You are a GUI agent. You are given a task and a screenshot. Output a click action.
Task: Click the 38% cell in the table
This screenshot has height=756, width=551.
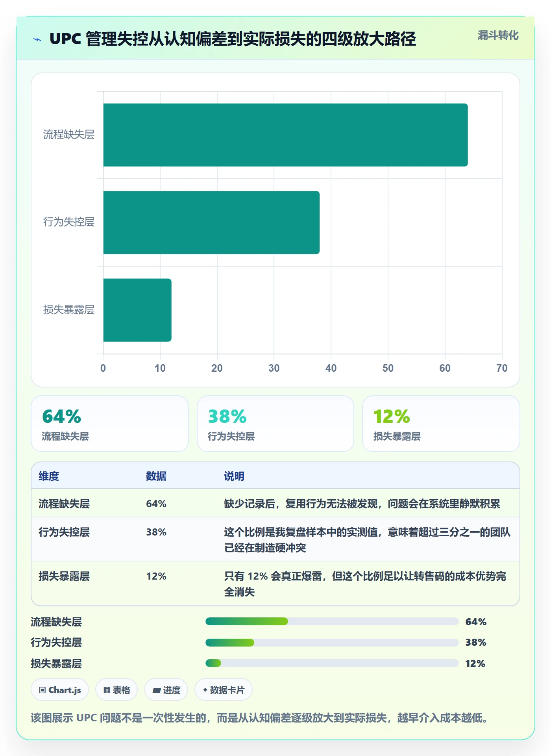click(156, 532)
